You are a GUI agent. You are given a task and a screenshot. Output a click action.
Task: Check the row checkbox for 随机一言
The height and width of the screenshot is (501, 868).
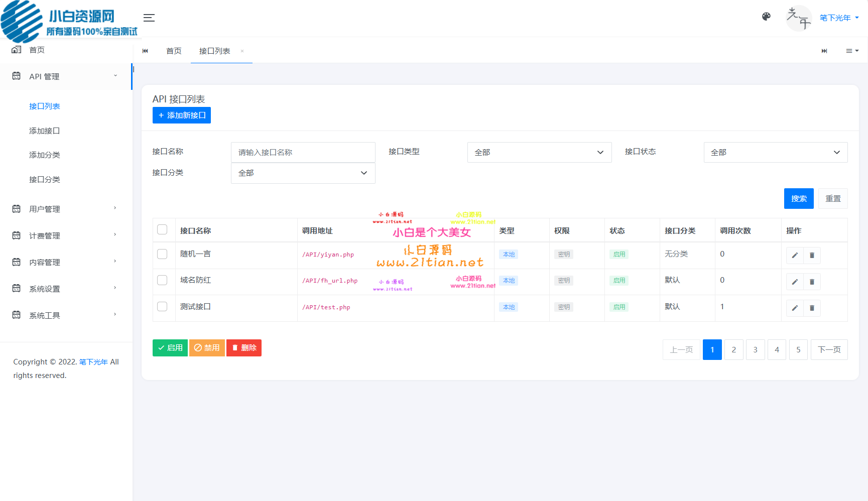162,254
